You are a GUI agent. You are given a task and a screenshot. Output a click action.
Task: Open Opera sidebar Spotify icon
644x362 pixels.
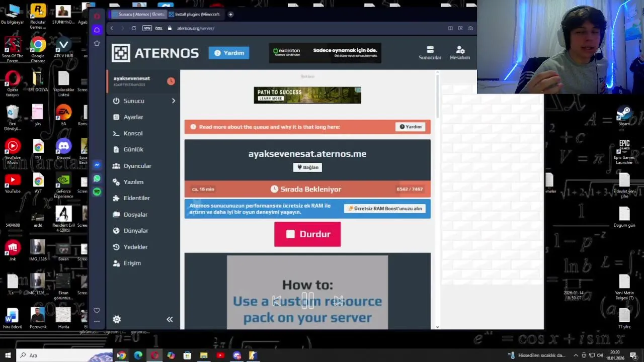tap(97, 192)
